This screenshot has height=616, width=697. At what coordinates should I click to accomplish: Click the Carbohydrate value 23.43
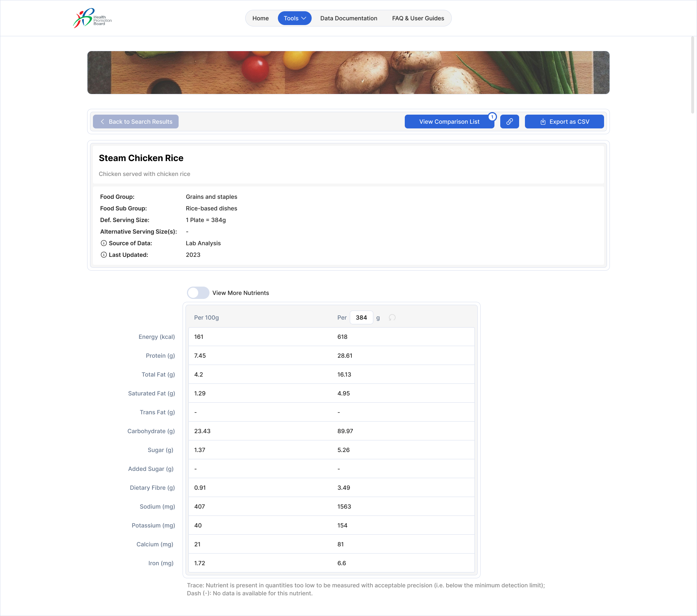202,431
